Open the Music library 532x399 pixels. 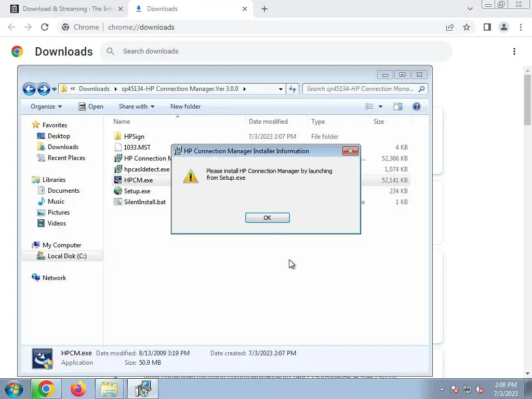51,202
